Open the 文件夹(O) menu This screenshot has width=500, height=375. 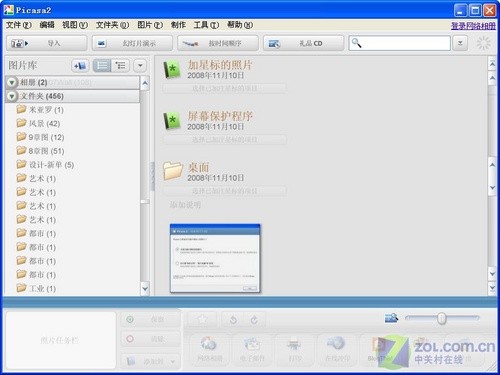(x=112, y=25)
